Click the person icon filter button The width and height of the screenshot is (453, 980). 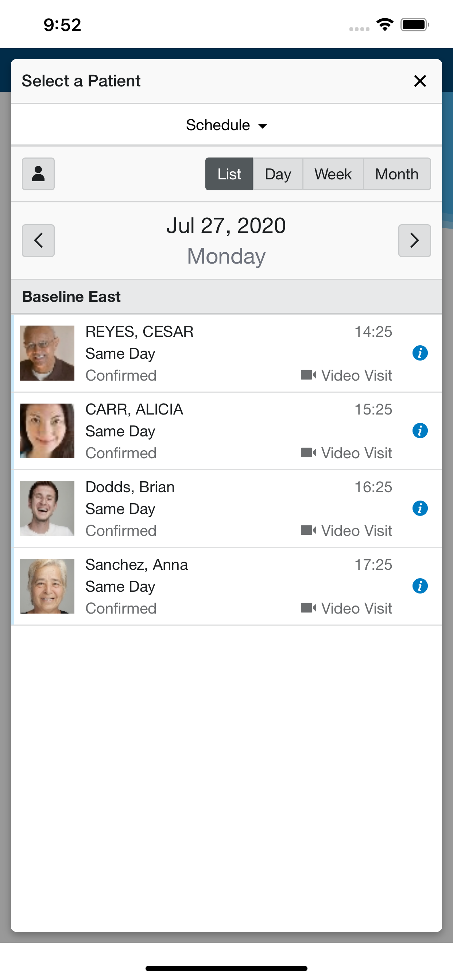tap(38, 174)
